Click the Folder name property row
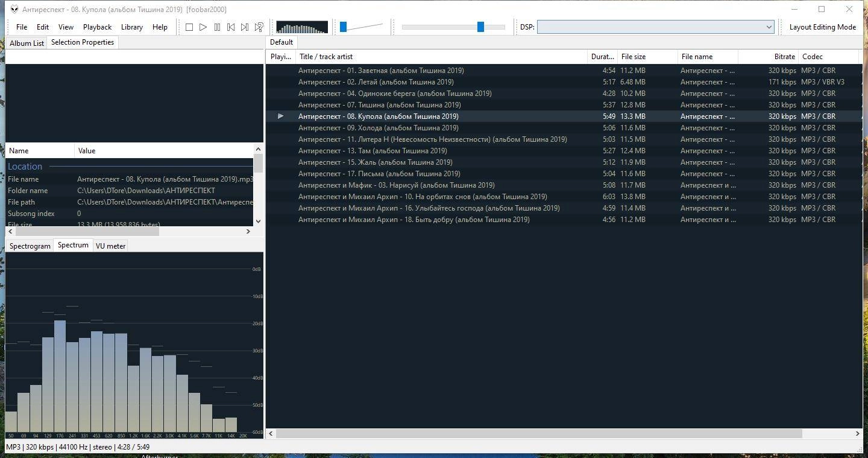This screenshot has height=458, width=868. [x=130, y=191]
